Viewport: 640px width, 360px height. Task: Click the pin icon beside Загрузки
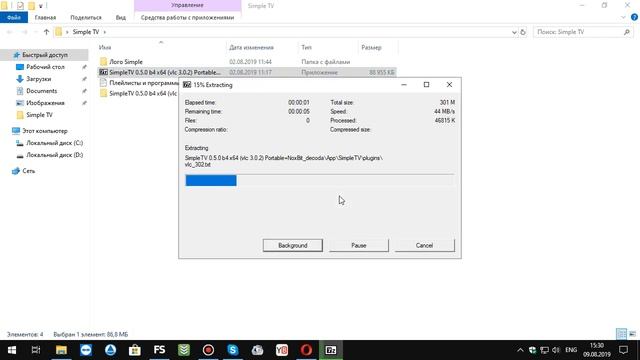click(x=84, y=79)
